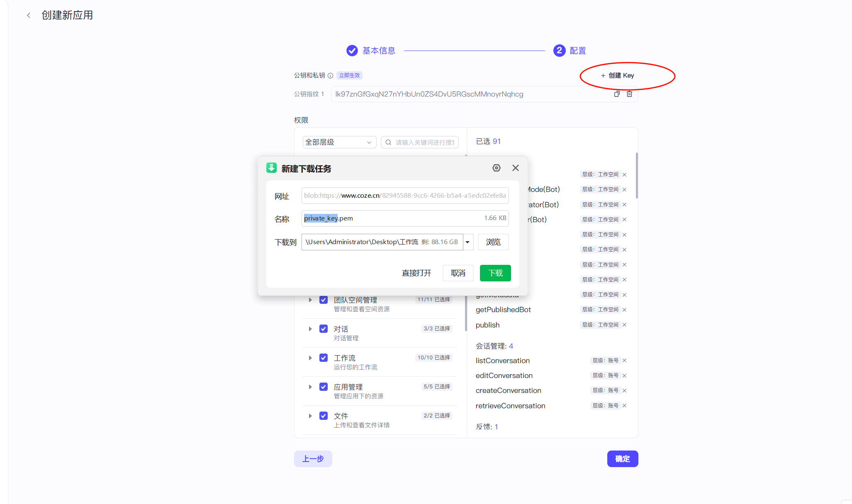Remove createConversation permission with its X
The height and width of the screenshot is (504, 852).
[x=624, y=390]
